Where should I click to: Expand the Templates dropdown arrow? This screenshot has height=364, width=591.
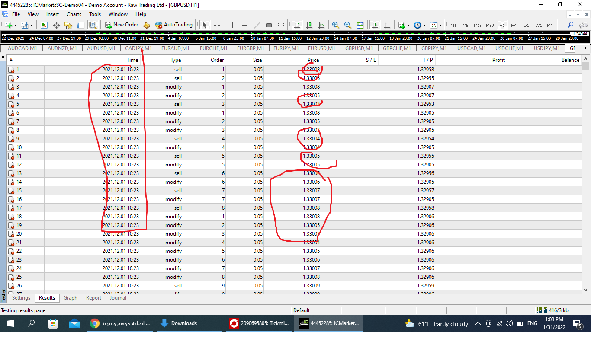point(440,25)
